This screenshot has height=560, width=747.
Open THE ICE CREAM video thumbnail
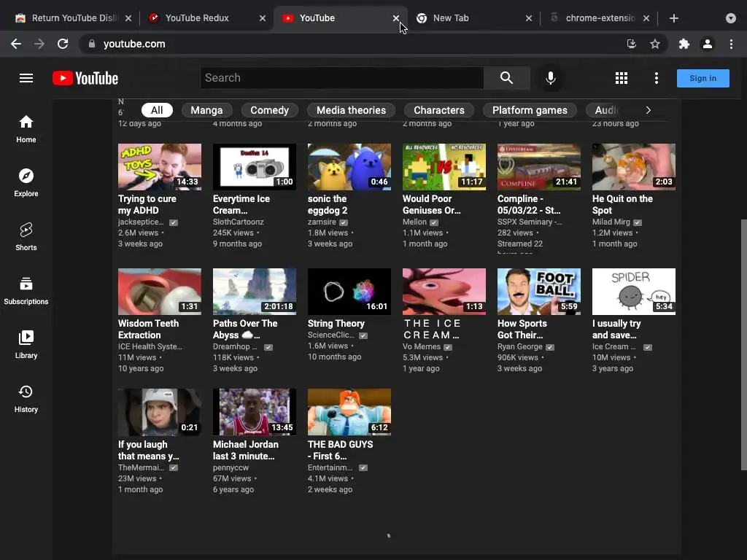[444, 292]
